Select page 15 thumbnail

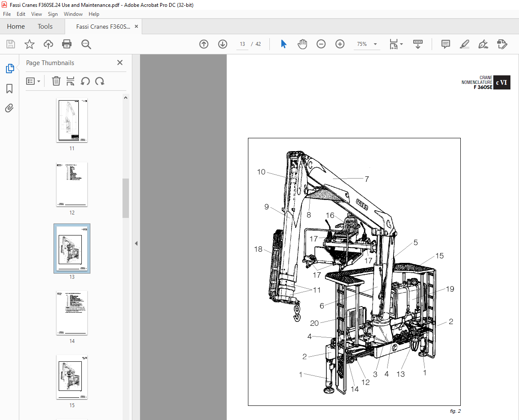click(72, 377)
